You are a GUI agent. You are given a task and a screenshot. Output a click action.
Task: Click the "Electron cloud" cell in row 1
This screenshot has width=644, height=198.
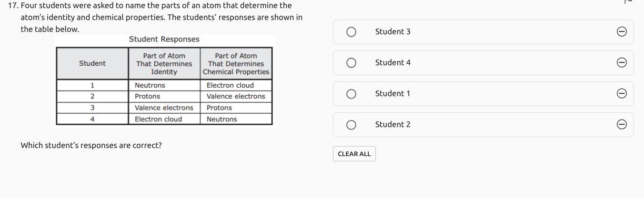pos(230,86)
